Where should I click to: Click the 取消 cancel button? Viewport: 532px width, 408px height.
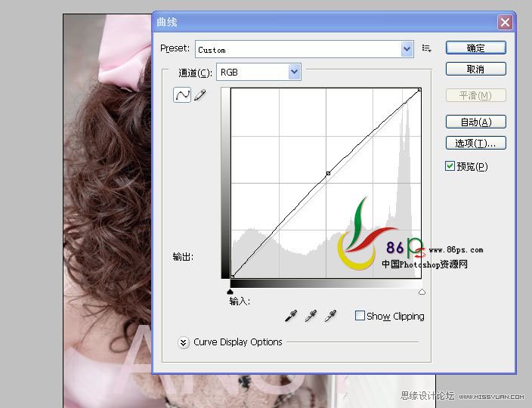475,69
